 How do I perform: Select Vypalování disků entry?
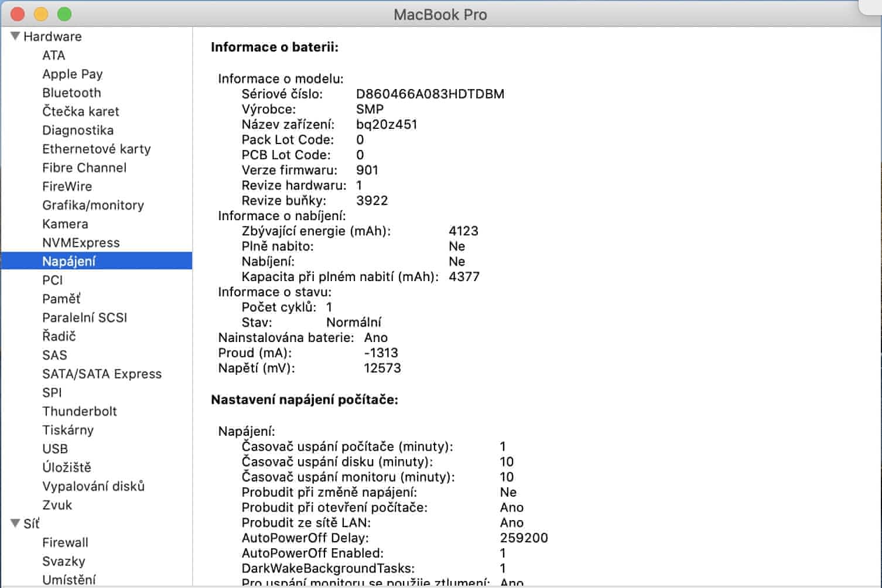(x=94, y=486)
